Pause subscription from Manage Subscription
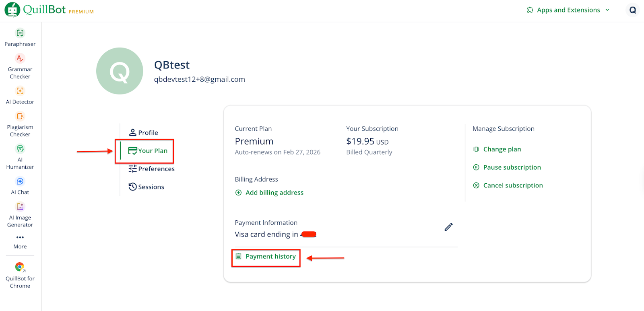This screenshot has height=311, width=644. (512, 168)
